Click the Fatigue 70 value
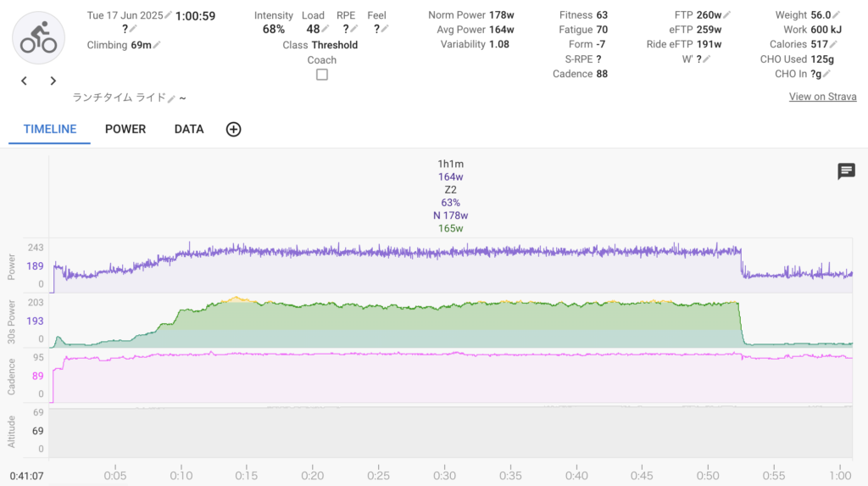Screen dimensions: 868x486 [602, 30]
